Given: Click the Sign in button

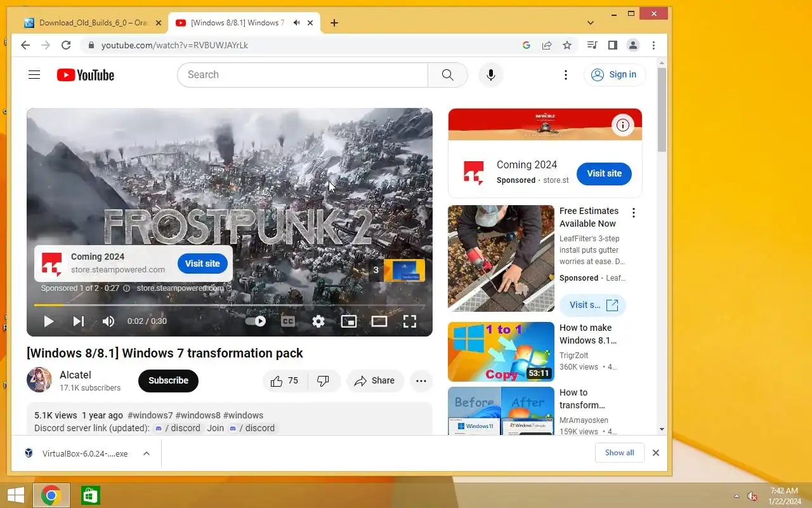Looking at the screenshot, I should coord(615,75).
